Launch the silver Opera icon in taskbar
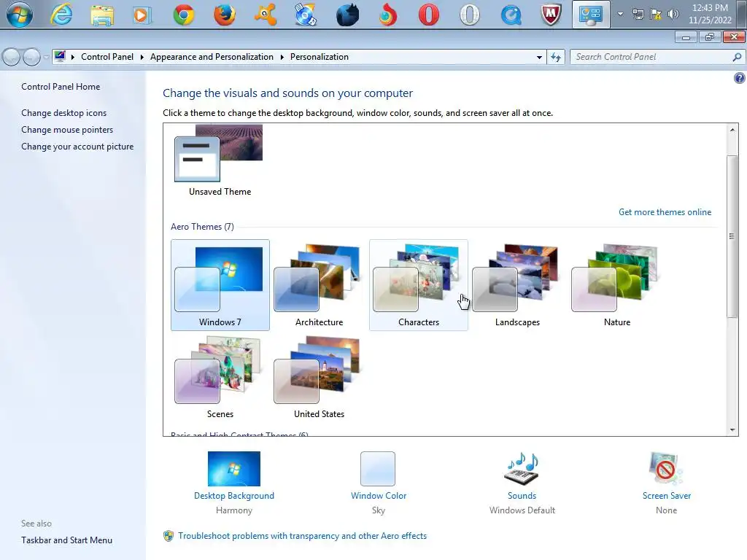 (x=470, y=15)
